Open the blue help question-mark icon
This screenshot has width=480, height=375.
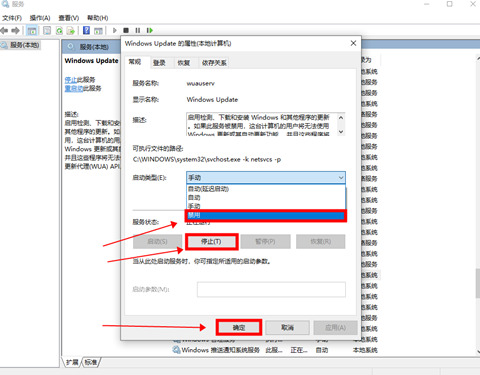click(x=86, y=31)
